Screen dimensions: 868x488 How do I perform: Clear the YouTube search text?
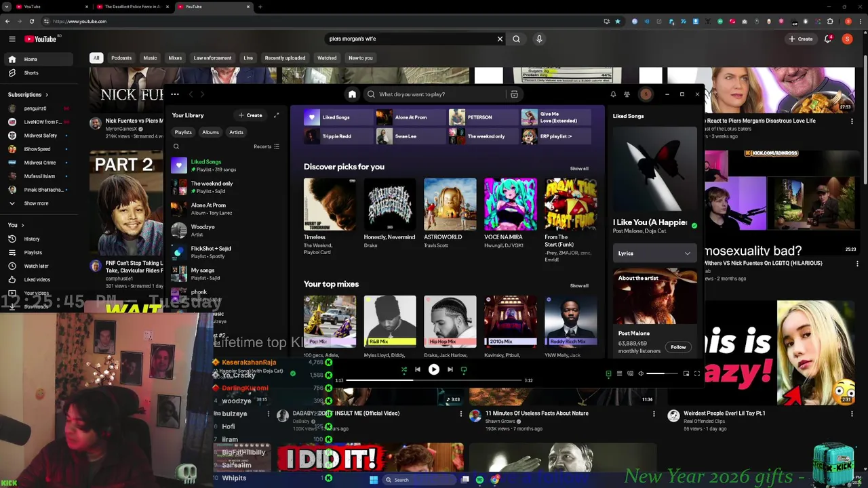pyautogui.click(x=500, y=39)
